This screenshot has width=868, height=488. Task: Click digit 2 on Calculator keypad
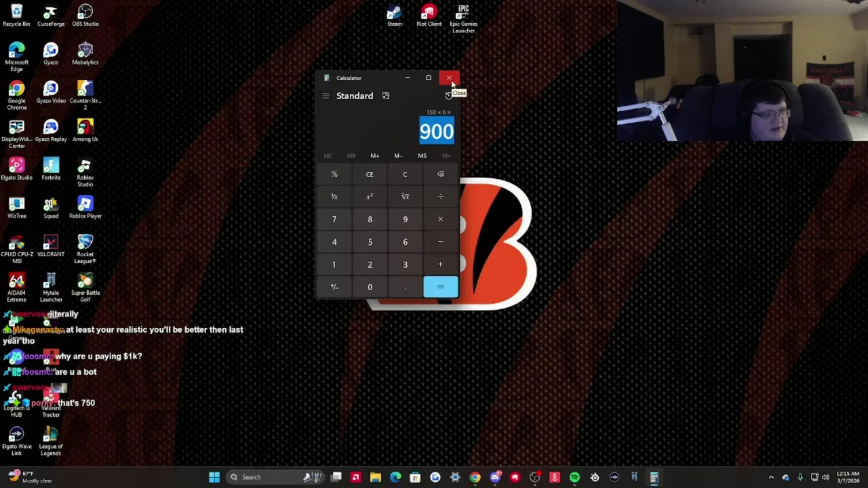click(x=370, y=264)
